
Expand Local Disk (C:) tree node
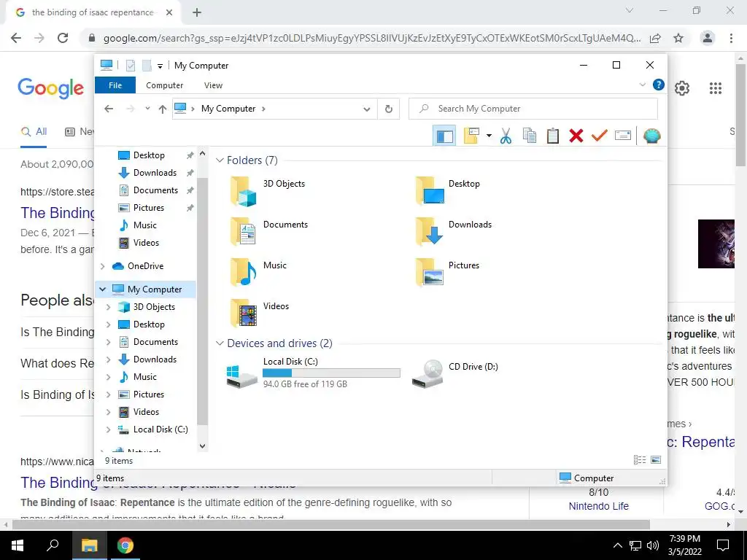click(x=108, y=429)
